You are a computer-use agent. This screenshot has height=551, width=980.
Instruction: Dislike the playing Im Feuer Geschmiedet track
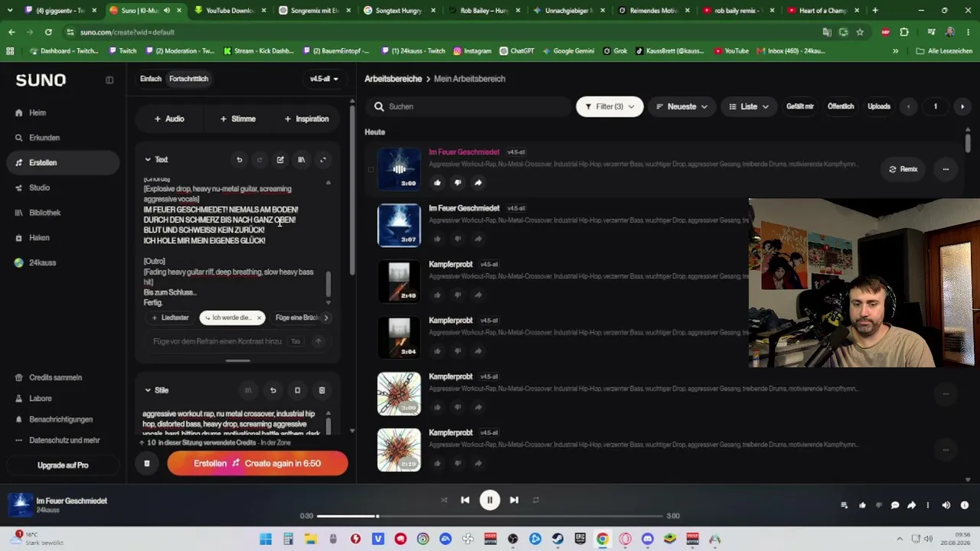pyautogui.click(x=458, y=183)
